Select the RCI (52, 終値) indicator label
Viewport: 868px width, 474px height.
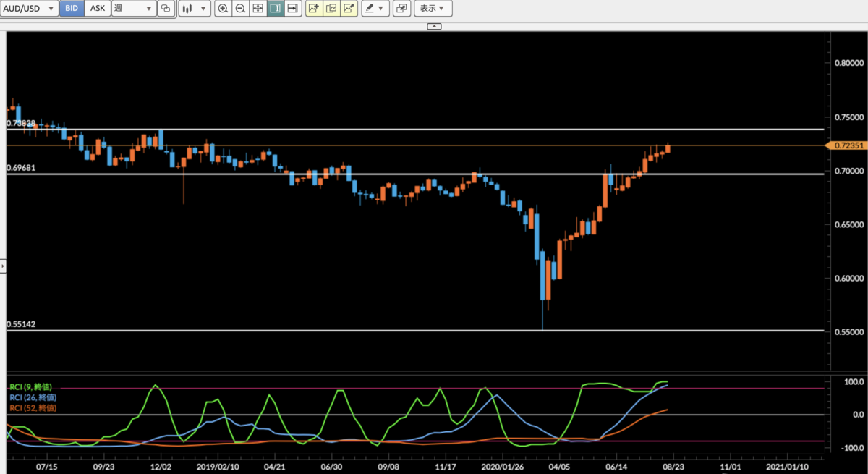pyautogui.click(x=33, y=408)
